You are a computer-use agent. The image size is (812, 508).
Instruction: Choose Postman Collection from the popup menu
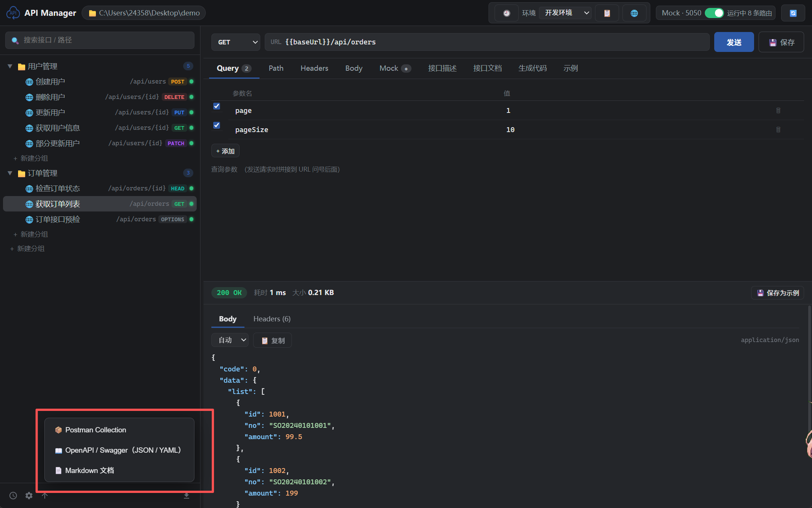click(x=119, y=430)
